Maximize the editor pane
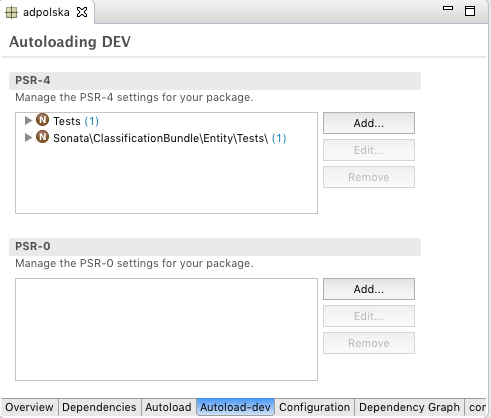 (470, 11)
